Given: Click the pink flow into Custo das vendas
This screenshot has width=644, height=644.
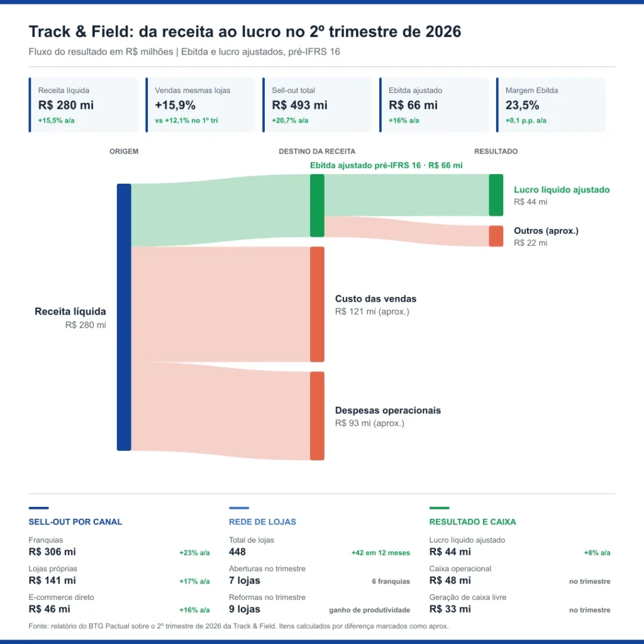Looking at the screenshot, I should [221, 304].
